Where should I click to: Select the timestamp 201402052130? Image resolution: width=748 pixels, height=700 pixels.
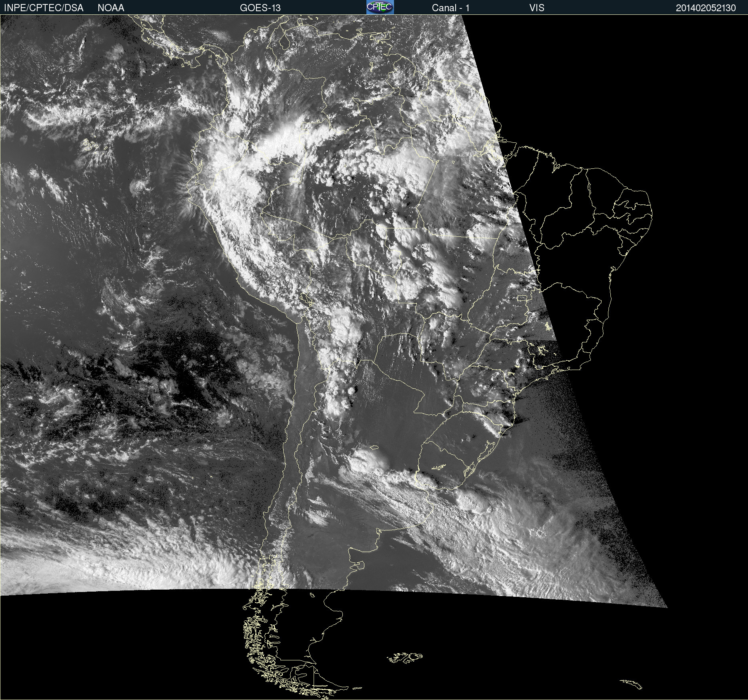pyautogui.click(x=706, y=8)
